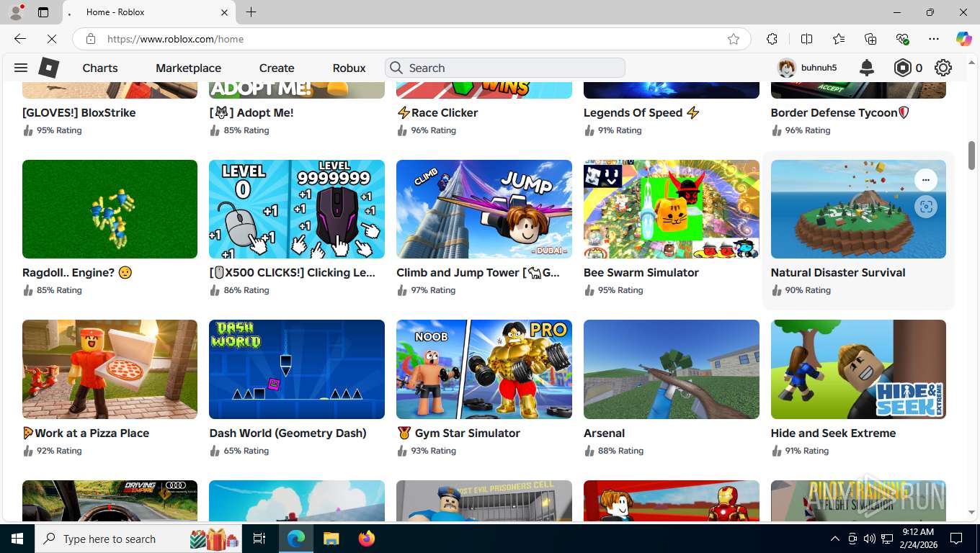980x553 pixels.
Task: Open the Ragdoll Engine game thumbnail
Action: 110,209
